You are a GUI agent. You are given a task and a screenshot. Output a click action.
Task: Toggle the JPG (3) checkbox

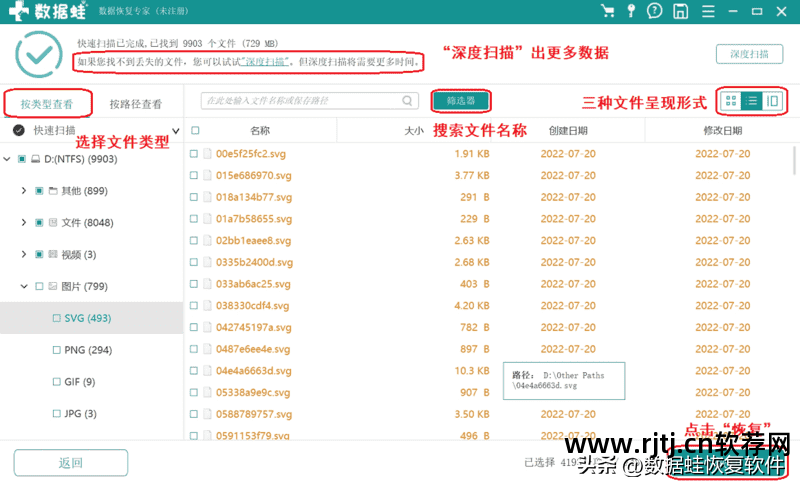pyautogui.click(x=57, y=413)
